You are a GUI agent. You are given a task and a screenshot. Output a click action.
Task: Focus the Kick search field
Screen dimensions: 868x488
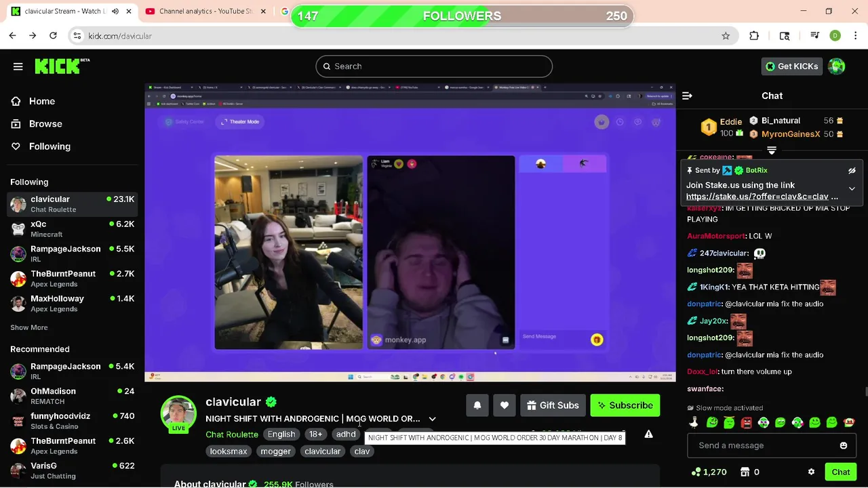click(434, 66)
